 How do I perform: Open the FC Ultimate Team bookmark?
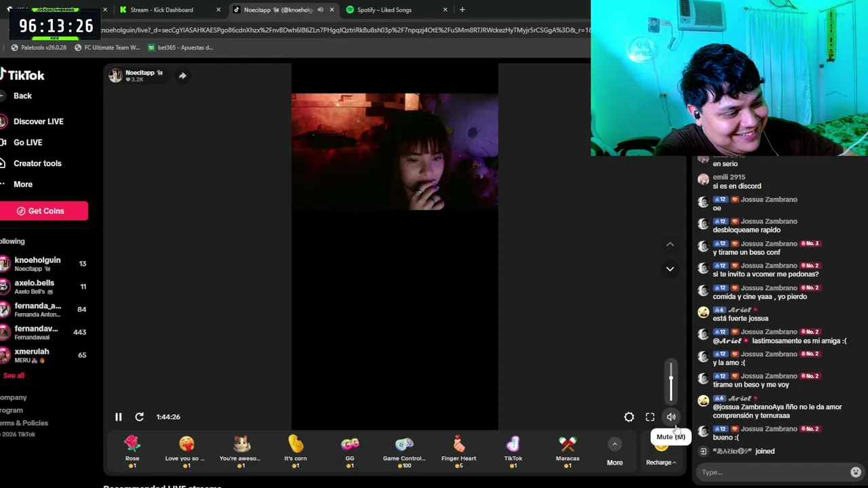click(106, 47)
